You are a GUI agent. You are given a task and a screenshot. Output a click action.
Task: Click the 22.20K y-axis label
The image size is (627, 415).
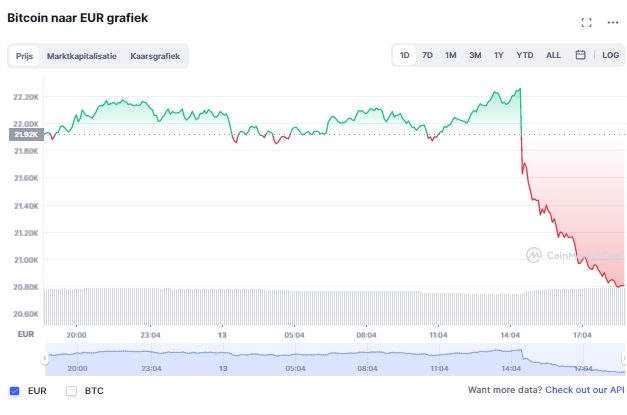(26, 97)
